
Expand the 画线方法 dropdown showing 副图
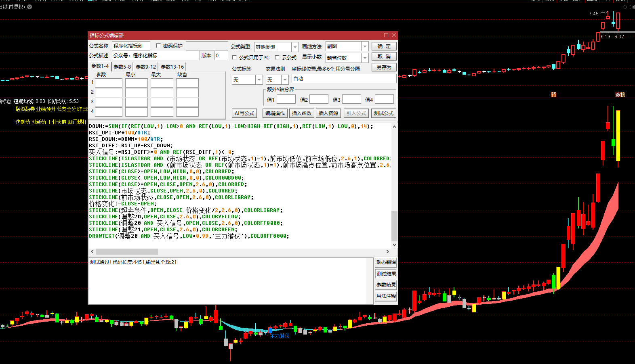pos(365,46)
